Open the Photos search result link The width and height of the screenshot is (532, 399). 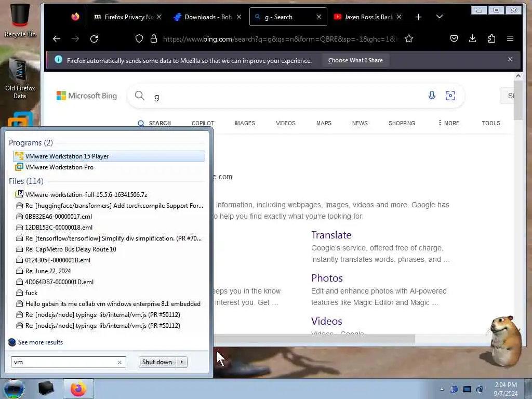[x=327, y=278]
